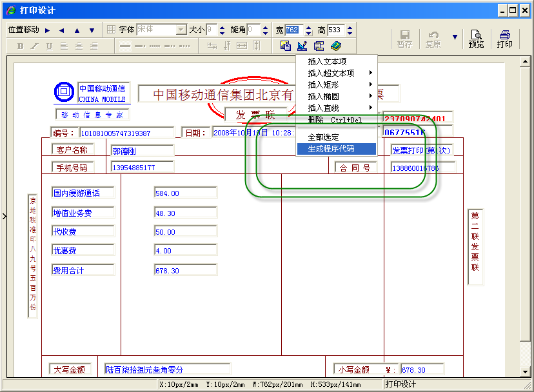
Task: Click the equal height icon
Action: (257, 46)
